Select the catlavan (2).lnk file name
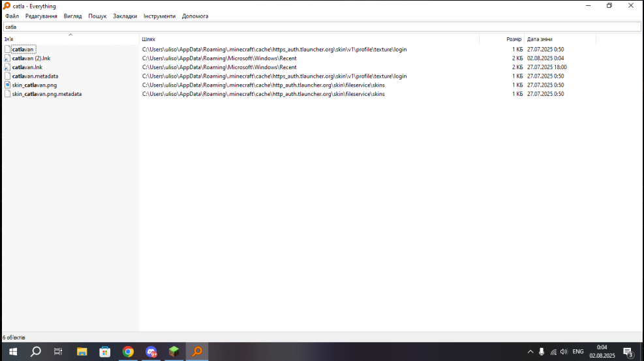This screenshot has height=361, width=644. point(31,58)
